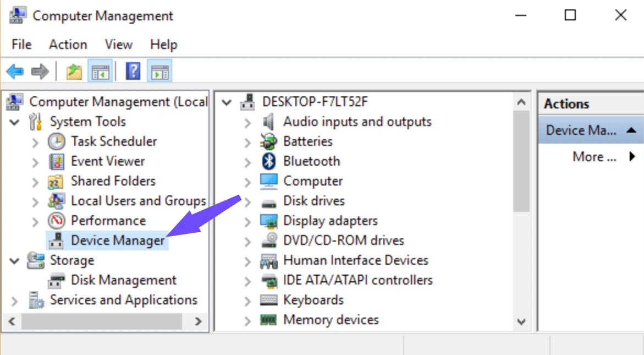Toggle Show/Hide Action Pane toolbar icon
The width and height of the screenshot is (644, 355).
tap(159, 71)
